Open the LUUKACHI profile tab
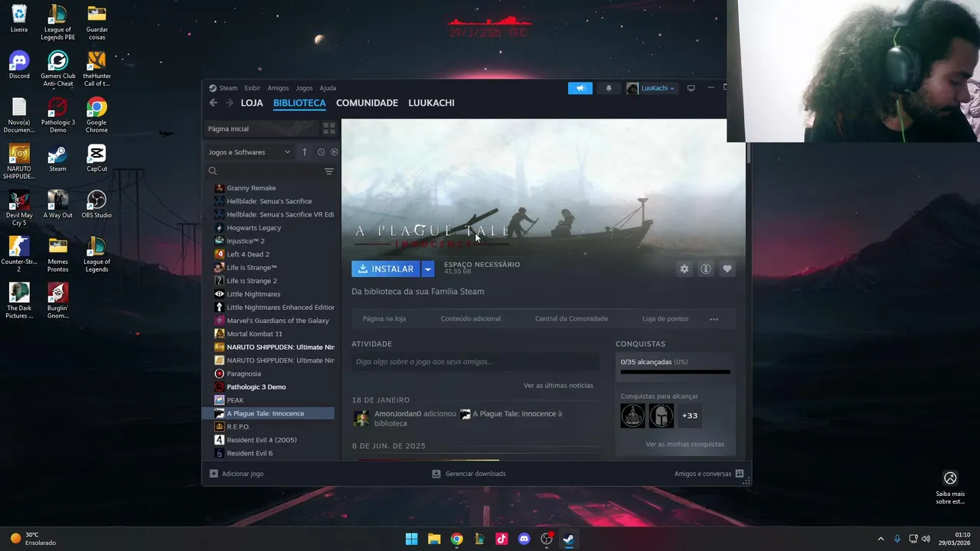This screenshot has width=980, height=551. tap(431, 103)
